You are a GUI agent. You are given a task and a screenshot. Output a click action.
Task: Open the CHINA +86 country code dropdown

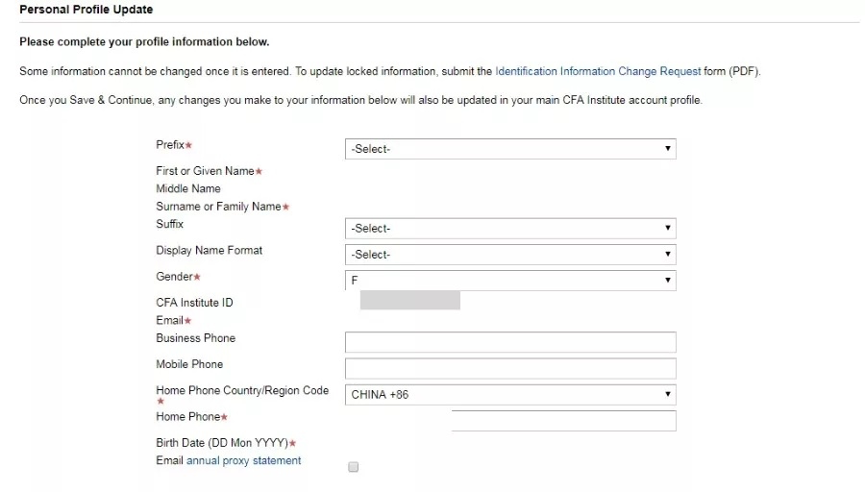tap(510, 395)
